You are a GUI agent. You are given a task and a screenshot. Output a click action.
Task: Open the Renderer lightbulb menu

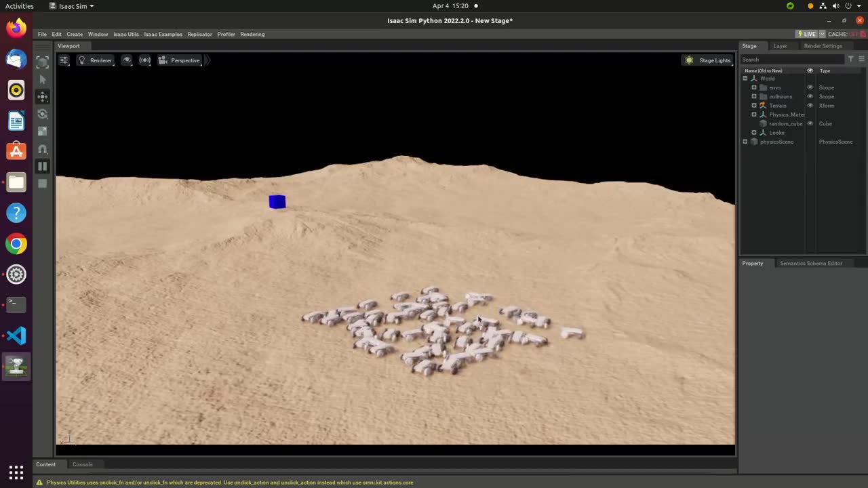[x=94, y=60]
